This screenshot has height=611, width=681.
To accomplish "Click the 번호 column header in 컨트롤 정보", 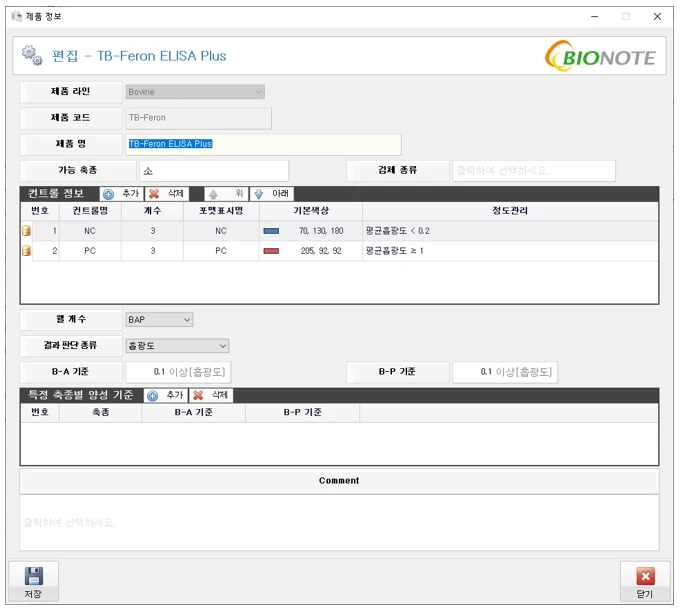I will point(40,211).
